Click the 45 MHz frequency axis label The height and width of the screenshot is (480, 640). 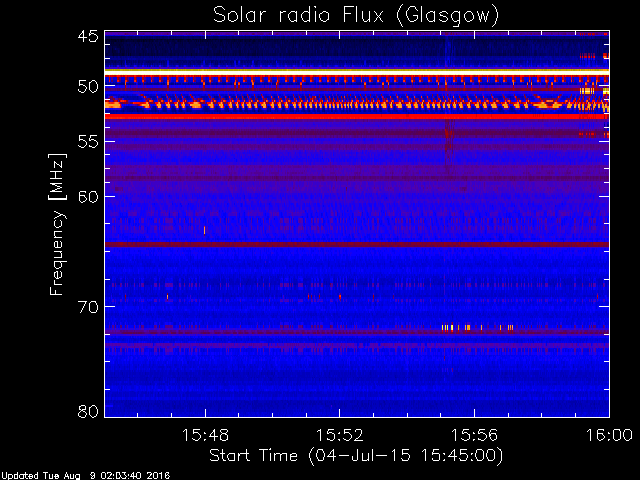(x=88, y=36)
